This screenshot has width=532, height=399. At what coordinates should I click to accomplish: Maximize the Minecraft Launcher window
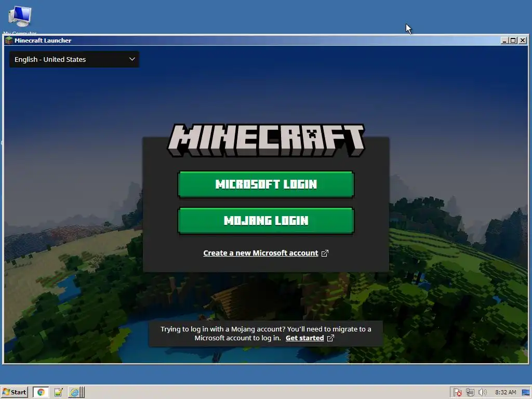pyautogui.click(x=513, y=41)
